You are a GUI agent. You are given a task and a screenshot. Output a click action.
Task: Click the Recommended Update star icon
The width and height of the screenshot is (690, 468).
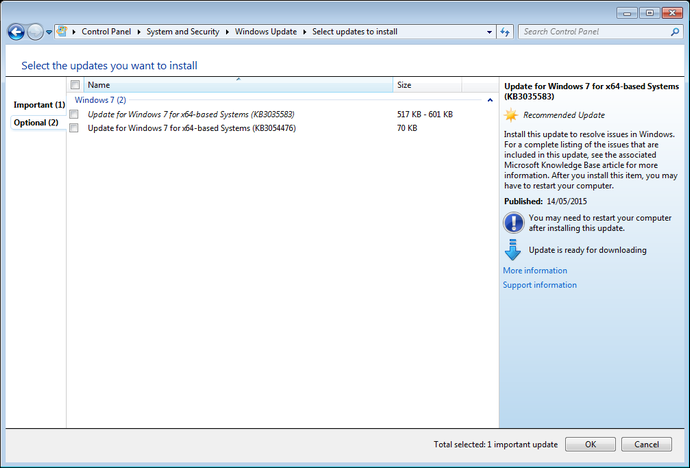(x=511, y=115)
